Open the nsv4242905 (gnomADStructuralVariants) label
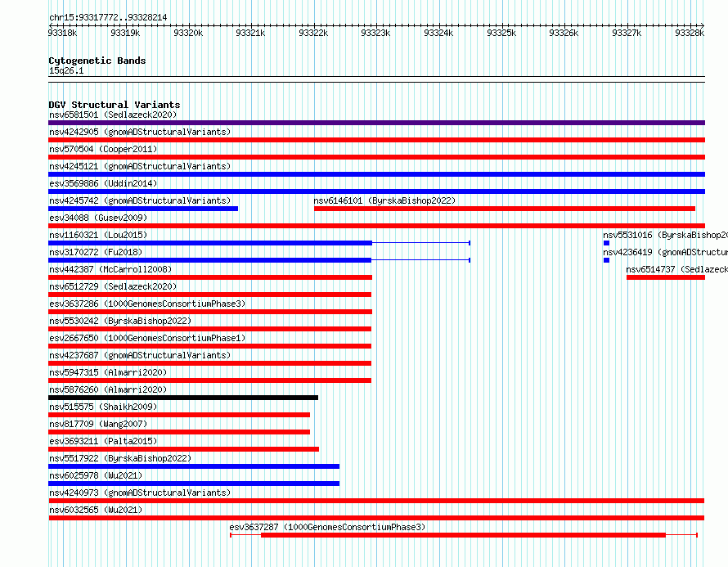Image resolution: width=728 pixels, height=567 pixels. click(x=140, y=132)
